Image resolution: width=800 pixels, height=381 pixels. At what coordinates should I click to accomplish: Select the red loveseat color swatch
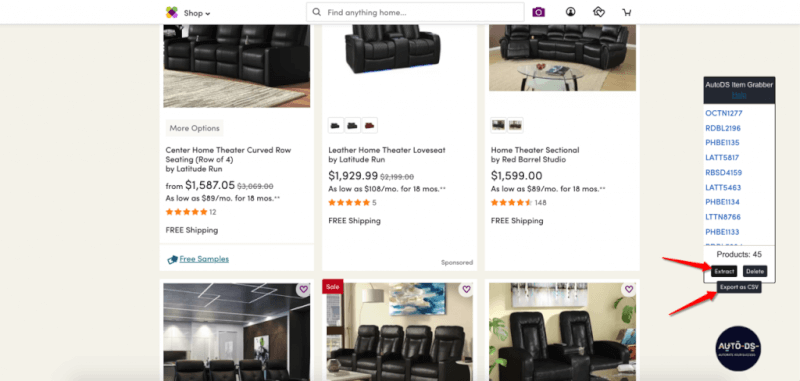[369, 125]
